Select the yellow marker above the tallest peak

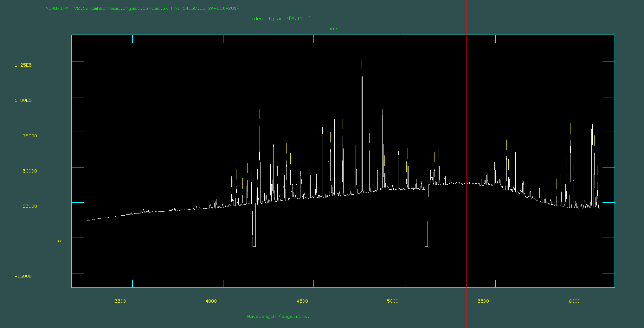pos(362,64)
